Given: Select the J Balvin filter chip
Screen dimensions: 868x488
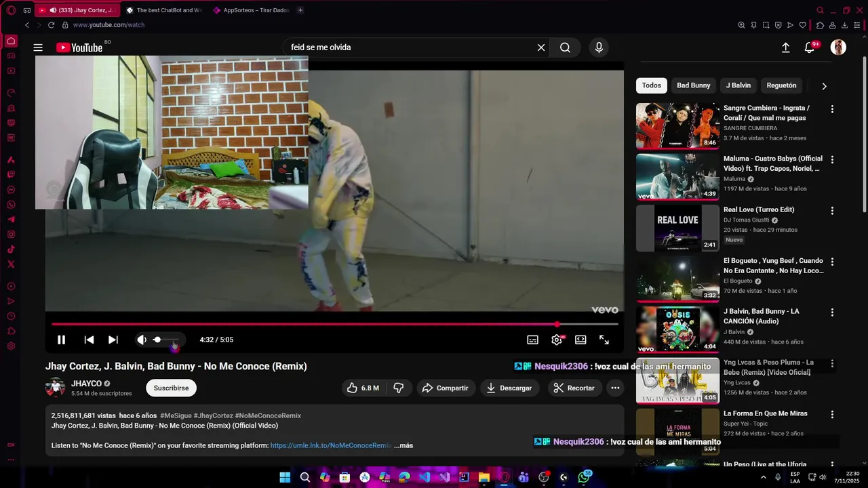Looking at the screenshot, I should pos(738,85).
